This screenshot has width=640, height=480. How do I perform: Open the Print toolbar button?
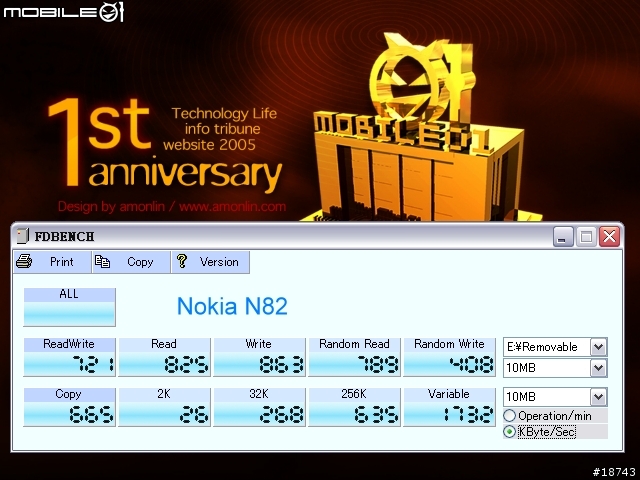click(52, 262)
